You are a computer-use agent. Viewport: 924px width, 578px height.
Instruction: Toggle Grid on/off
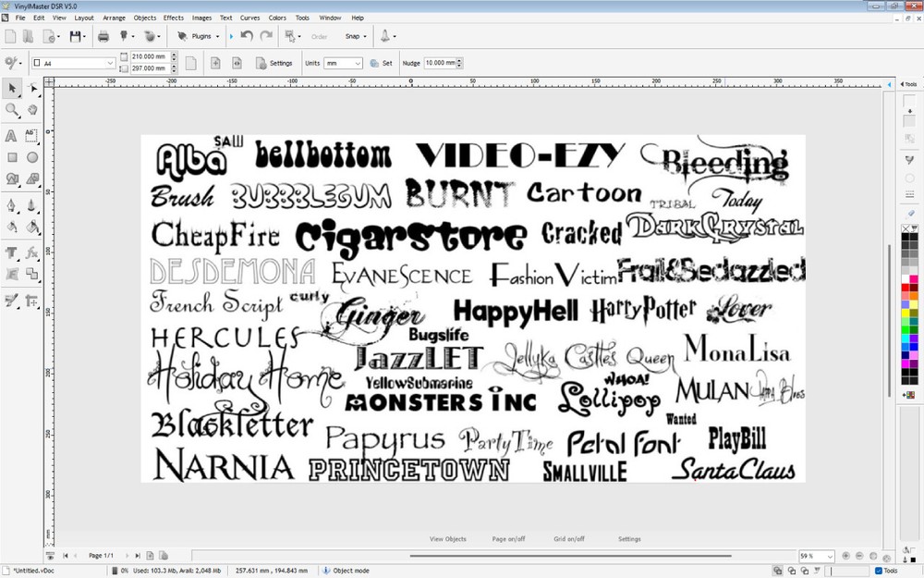(568, 539)
